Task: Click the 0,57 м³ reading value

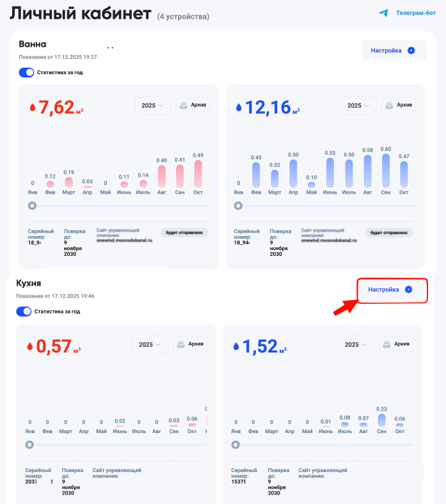Action: click(x=58, y=347)
